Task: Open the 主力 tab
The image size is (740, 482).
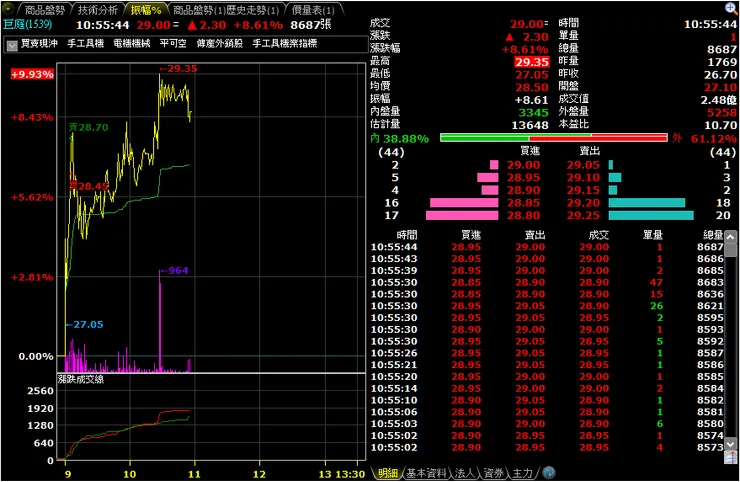Action: click(522, 473)
